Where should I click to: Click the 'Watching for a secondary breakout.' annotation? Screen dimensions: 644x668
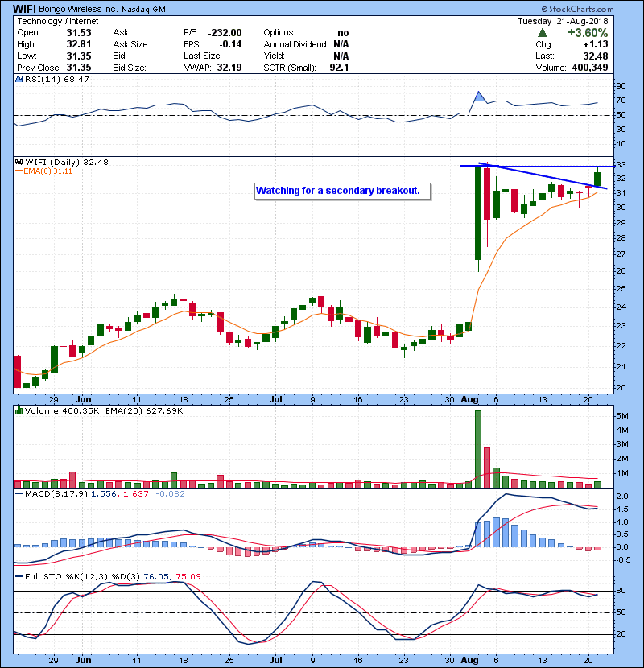point(342,191)
